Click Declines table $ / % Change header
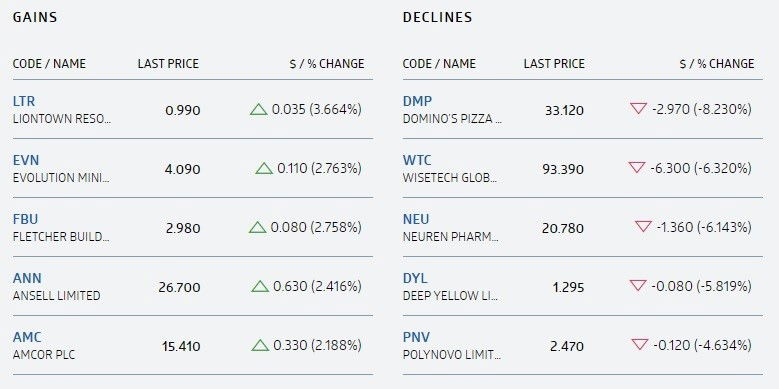 [x=716, y=64]
